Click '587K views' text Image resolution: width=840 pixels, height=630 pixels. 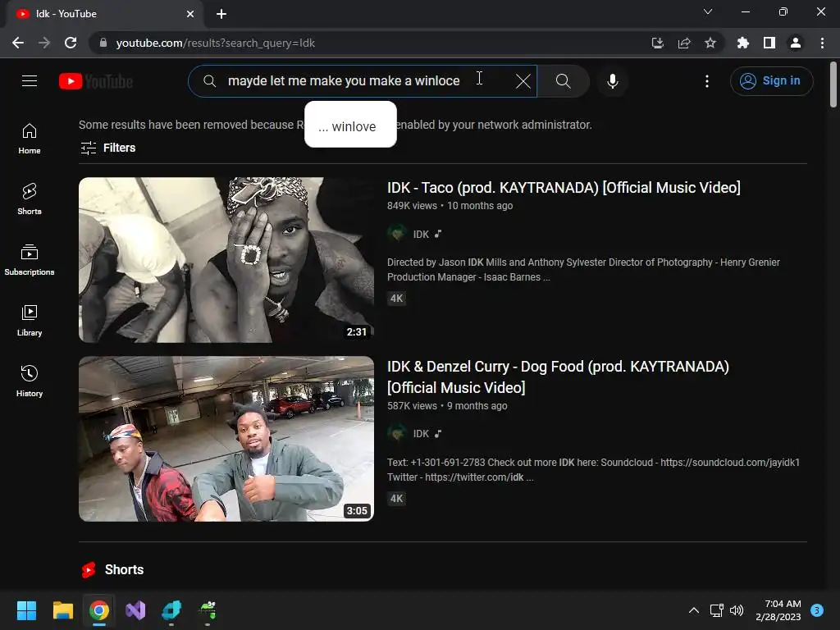(x=412, y=406)
